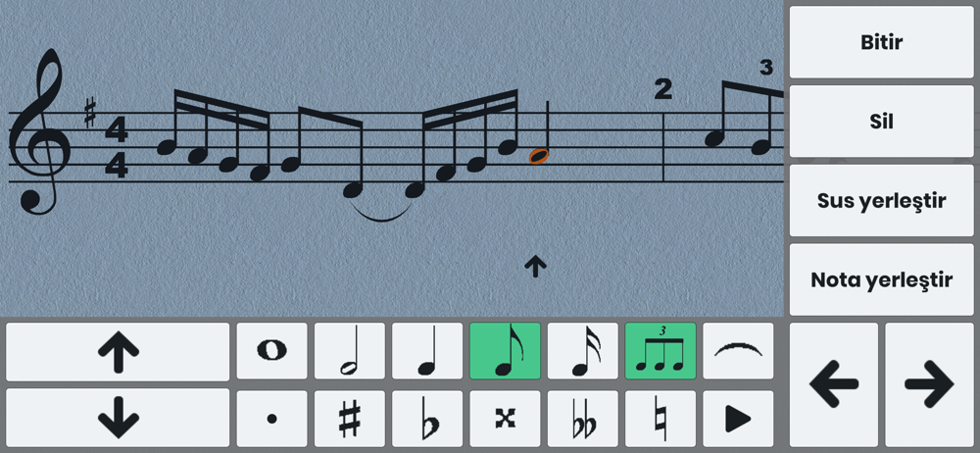Click Sus yerleştir to insert rest
Image resolution: width=980 pixels, height=453 pixels.
[881, 200]
